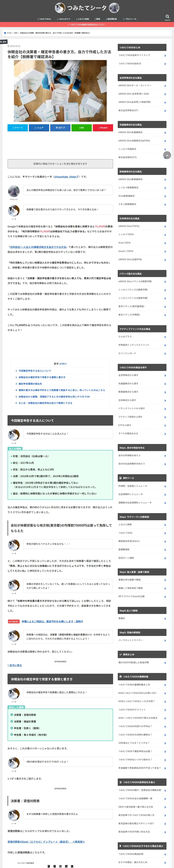Click the red banner about 証券会社はココだ
This screenshot has width=174, height=868.
pos(87,25)
